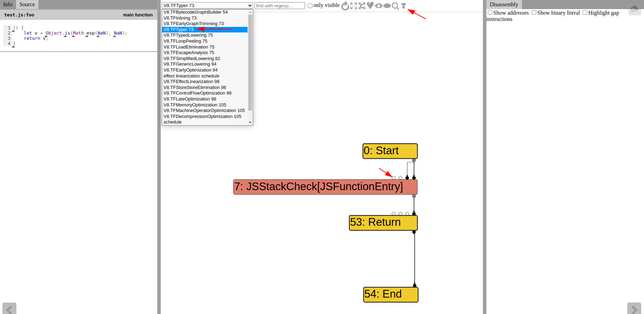Choose V8.TFEscapeAnalysis 75 in the list

click(x=189, y=53)
